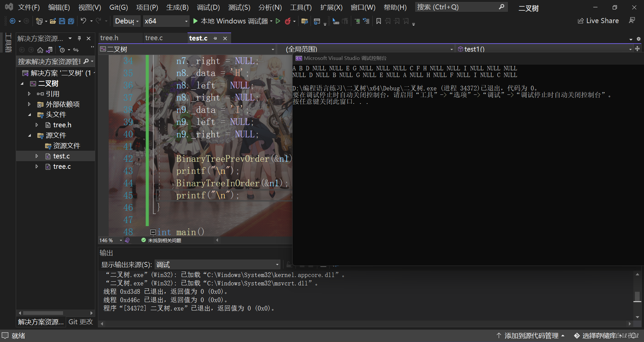
Task: Undo the last edit via toolbar
Action: click(84, 21)
